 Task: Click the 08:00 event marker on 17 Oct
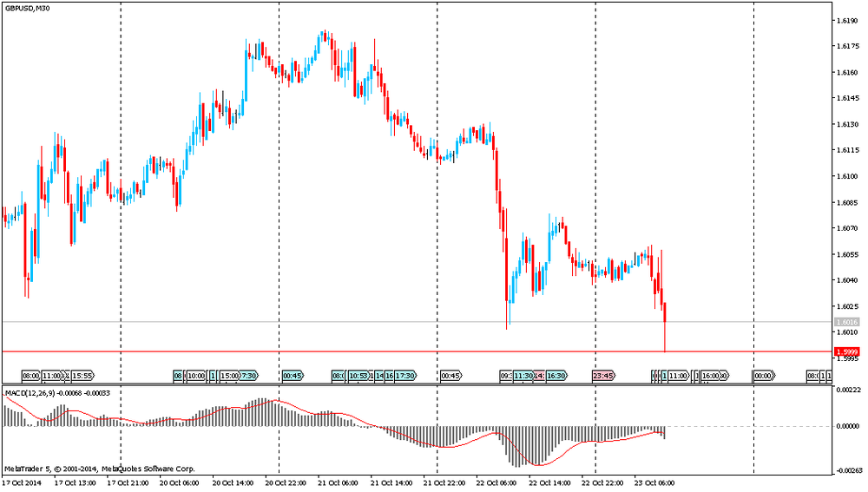30,376
